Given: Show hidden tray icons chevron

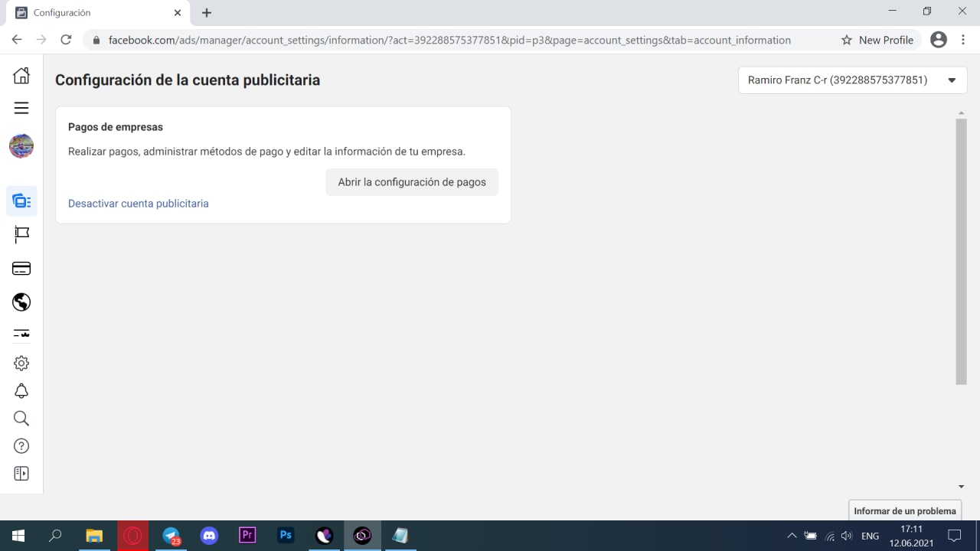Looking at the screenshot, I should click(792, 536).
